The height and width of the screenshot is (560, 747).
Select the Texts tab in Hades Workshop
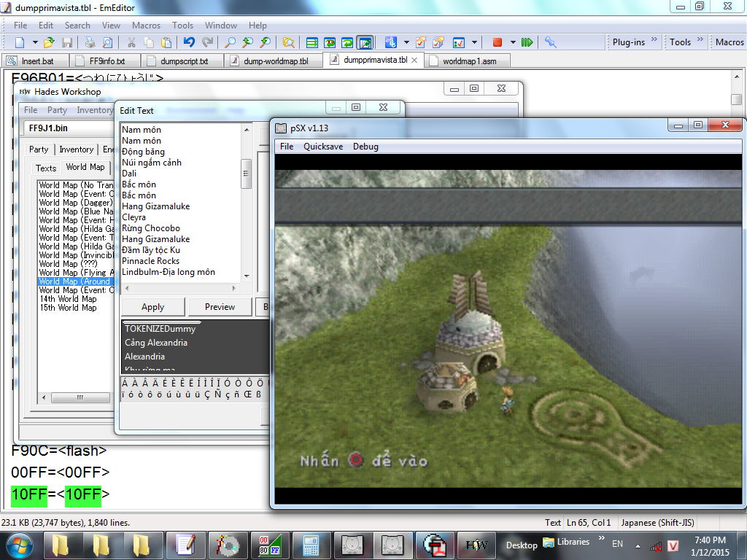click(46, 168)
